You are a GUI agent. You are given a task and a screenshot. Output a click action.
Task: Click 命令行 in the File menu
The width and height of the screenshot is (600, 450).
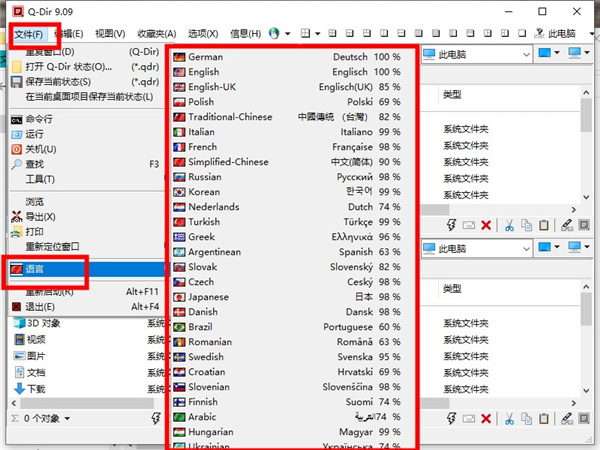[40, 119]
